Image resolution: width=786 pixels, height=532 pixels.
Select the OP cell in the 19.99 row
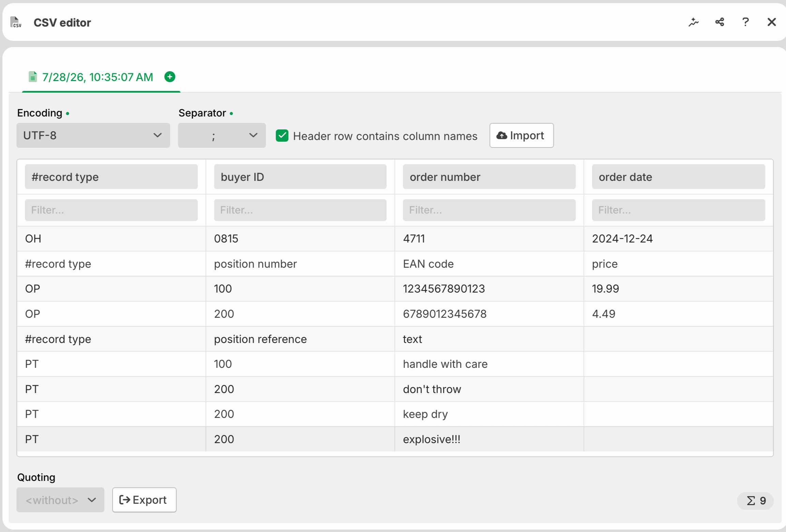click(111, 289)
